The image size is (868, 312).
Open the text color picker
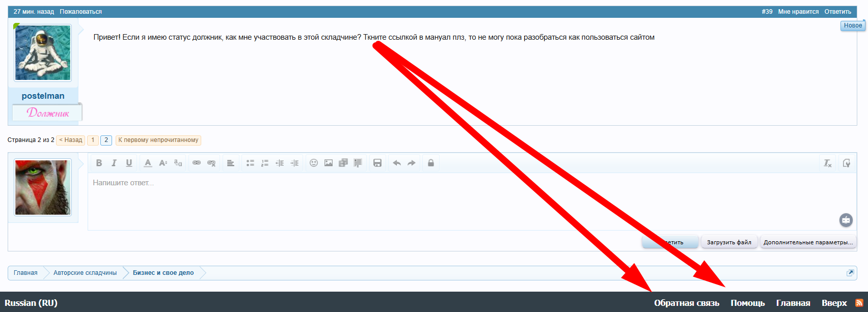pyautogui.click(x=148, y=163)
